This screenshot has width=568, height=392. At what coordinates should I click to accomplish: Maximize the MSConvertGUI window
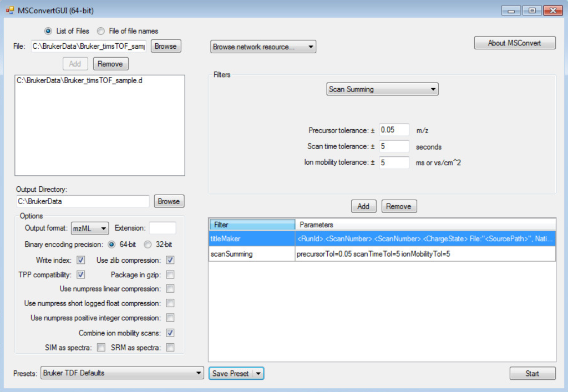532,11
